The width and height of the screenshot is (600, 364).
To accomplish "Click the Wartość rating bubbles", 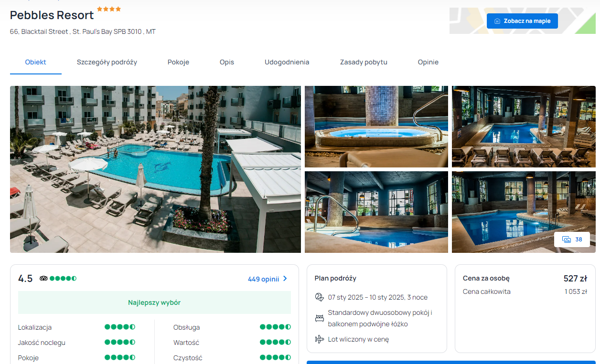I will tap(275, 343).
